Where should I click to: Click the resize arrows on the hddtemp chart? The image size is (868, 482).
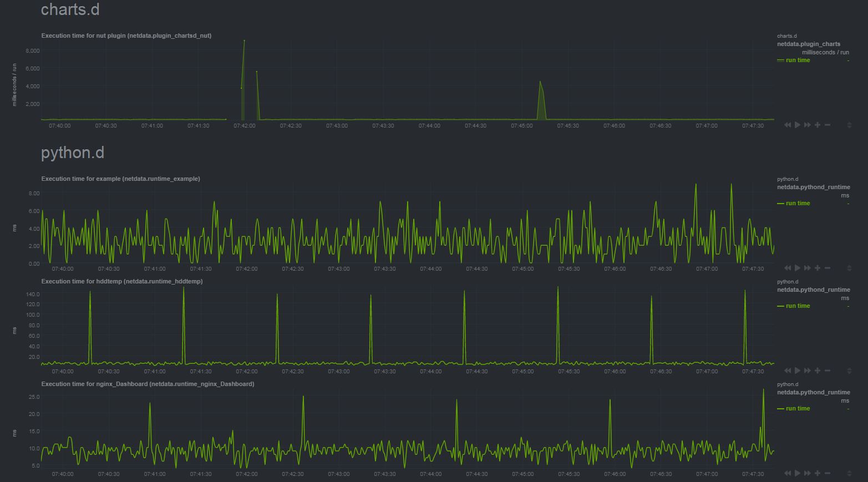849,371
